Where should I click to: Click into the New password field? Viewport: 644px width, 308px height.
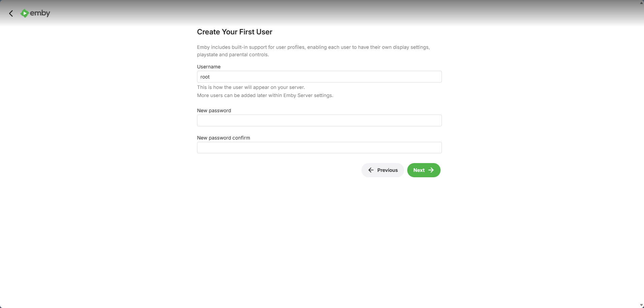319,121
